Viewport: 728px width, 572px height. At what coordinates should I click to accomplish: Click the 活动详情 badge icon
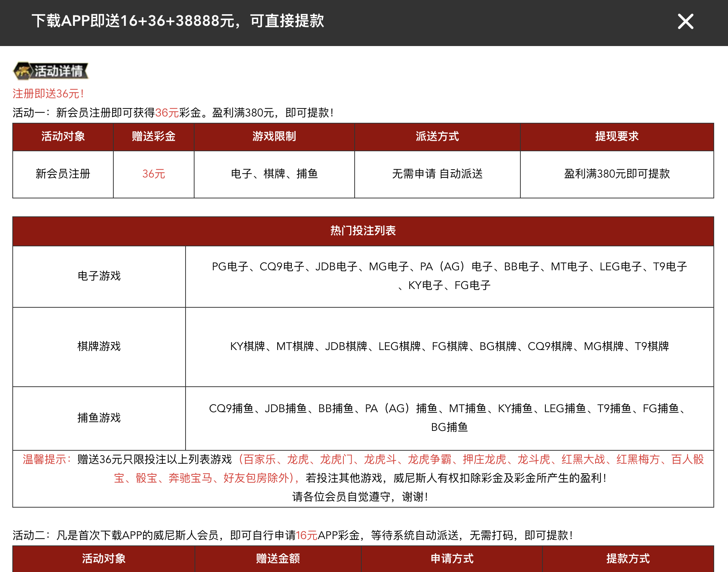point(51,71)
